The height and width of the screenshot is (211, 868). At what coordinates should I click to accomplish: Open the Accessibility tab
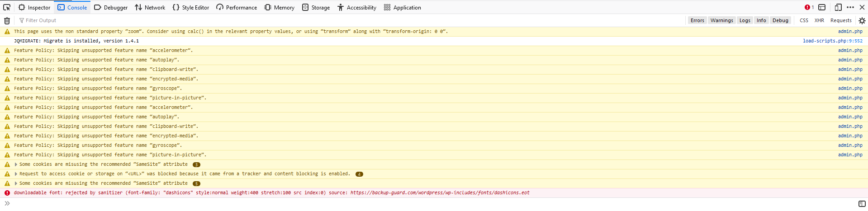coord(357,7)
